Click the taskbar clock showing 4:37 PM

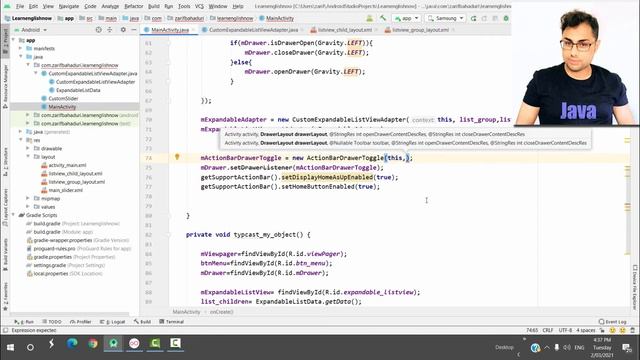tap(602, 347)
